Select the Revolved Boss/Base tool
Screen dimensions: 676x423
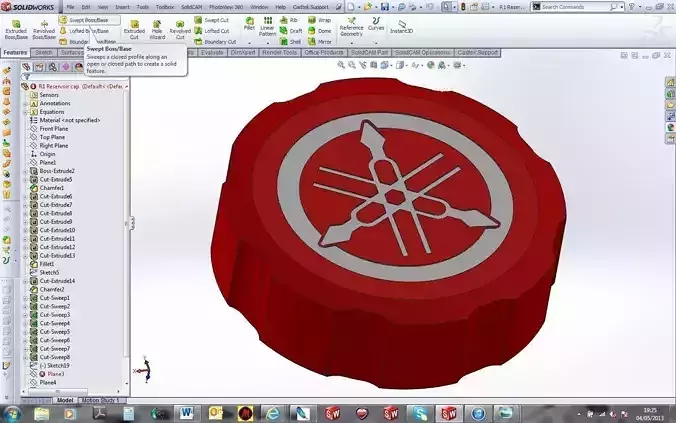pos(44,29)
